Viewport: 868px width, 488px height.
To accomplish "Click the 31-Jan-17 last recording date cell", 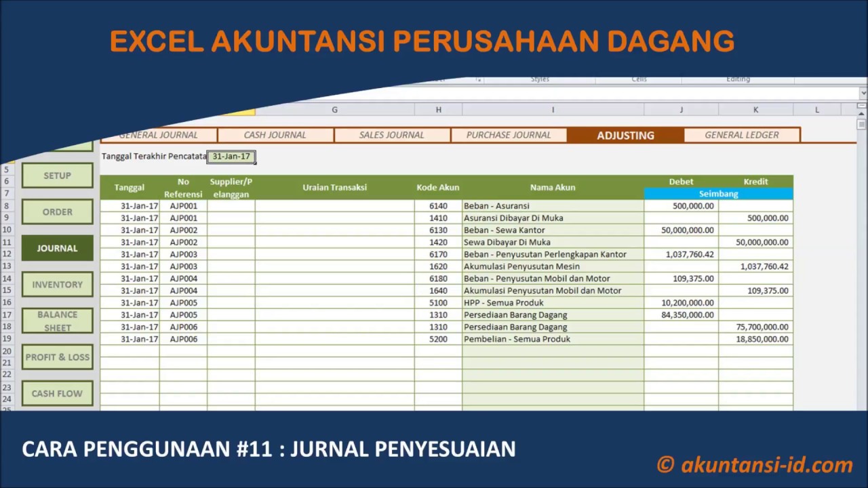I will 231,157.
